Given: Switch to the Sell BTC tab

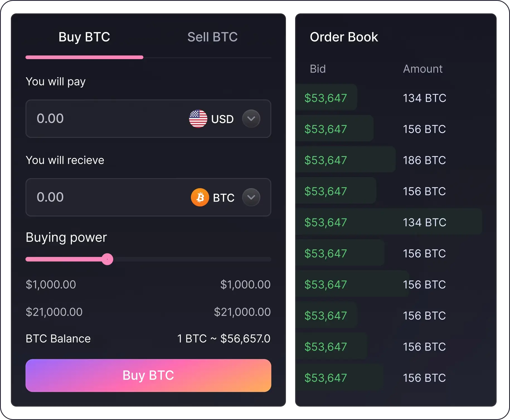Looking at the screenshot, I should (x=212, y=37).
